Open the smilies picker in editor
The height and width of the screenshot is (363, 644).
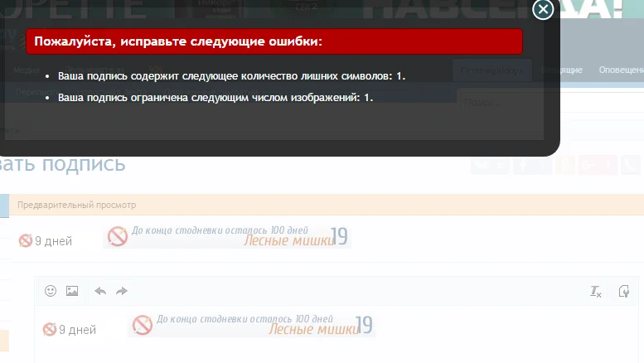pyautogui.click(x=51, y=291)
